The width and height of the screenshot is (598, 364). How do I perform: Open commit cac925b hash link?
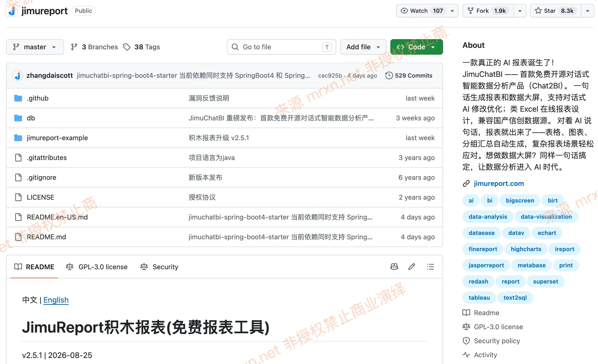click(330, 75)
